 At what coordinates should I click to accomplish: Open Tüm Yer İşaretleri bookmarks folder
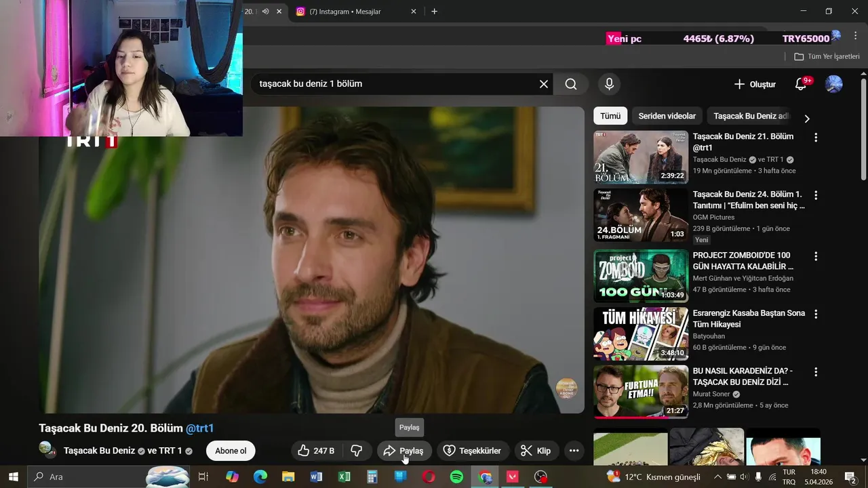pos(827,56)
